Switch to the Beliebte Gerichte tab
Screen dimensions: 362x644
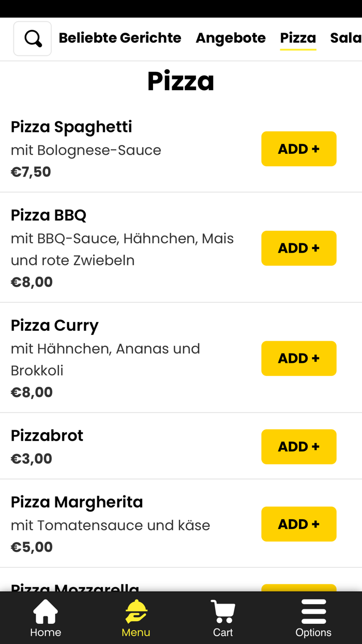tap(120, 38)
